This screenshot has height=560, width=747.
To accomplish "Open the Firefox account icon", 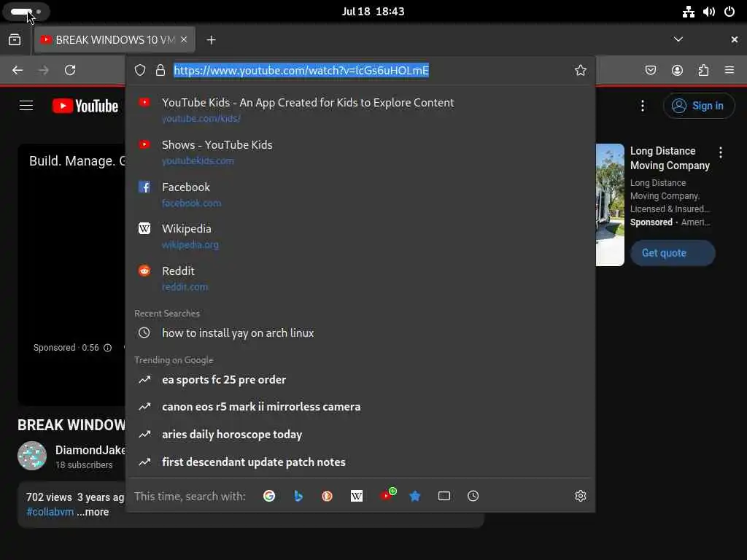I will [677, 70].
